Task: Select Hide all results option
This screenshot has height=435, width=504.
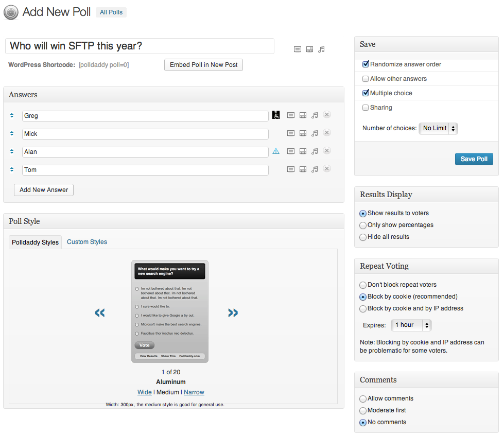Action: pos(363,237)
